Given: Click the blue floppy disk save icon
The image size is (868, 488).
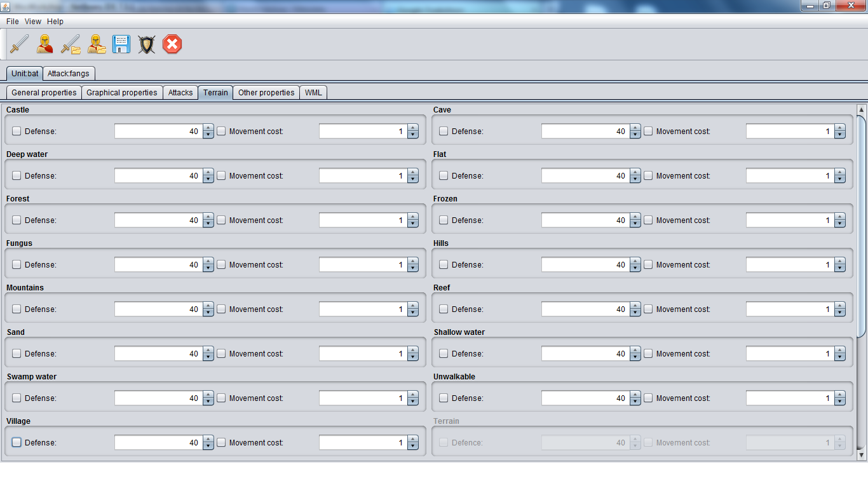Looking at the screenshot, I should click(121, 44).
